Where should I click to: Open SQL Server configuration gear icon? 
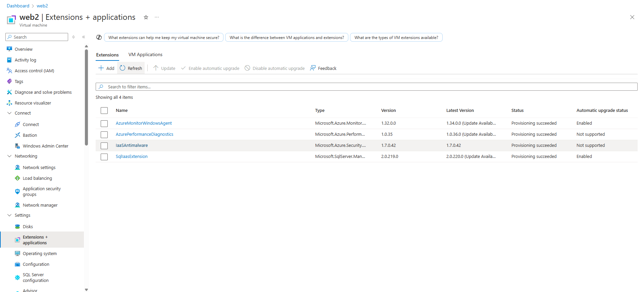[x=17, y=278]
